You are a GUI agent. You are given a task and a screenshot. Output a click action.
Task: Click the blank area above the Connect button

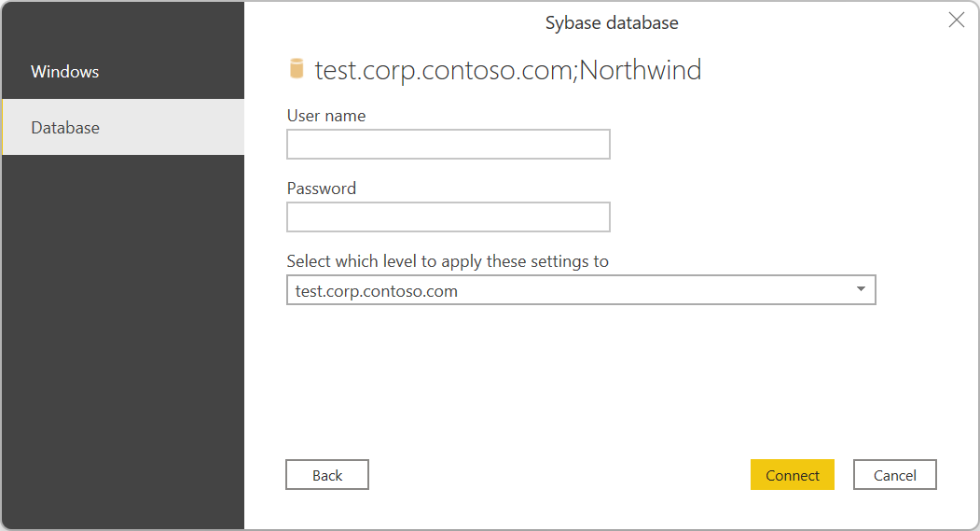[x=792, y=392]
